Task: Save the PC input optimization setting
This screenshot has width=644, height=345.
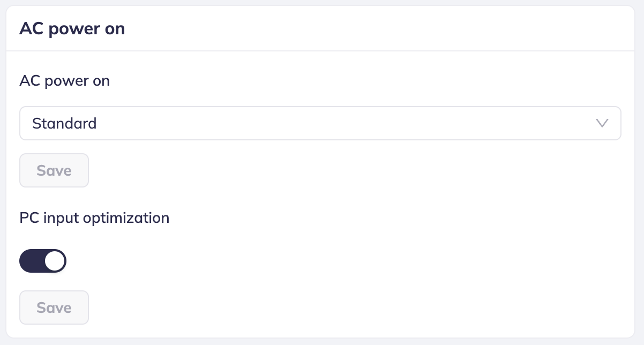Action: click(54, 307)
